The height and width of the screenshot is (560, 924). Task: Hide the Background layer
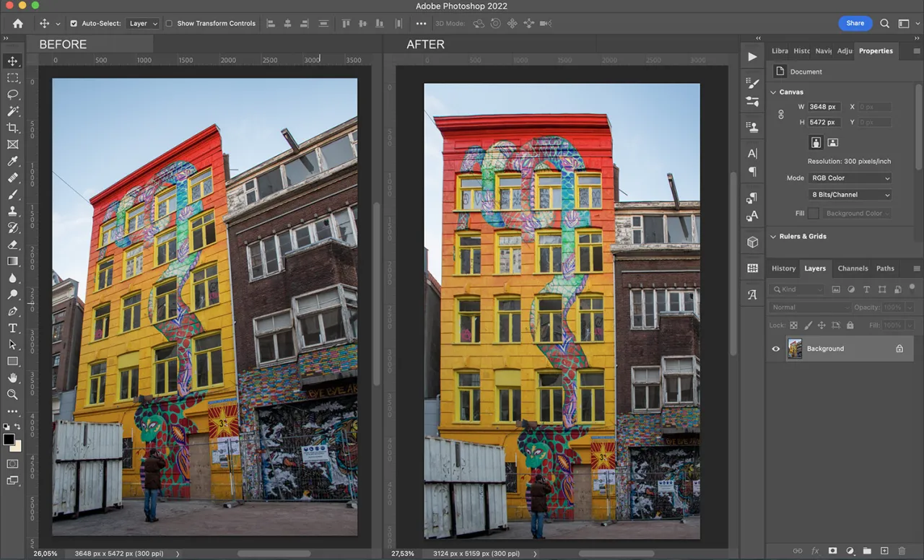tap(776, 349)
